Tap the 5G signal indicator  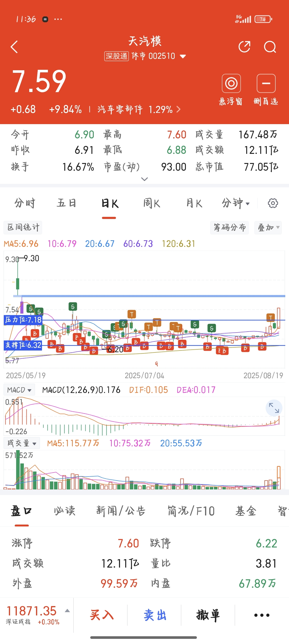point(243,19)
